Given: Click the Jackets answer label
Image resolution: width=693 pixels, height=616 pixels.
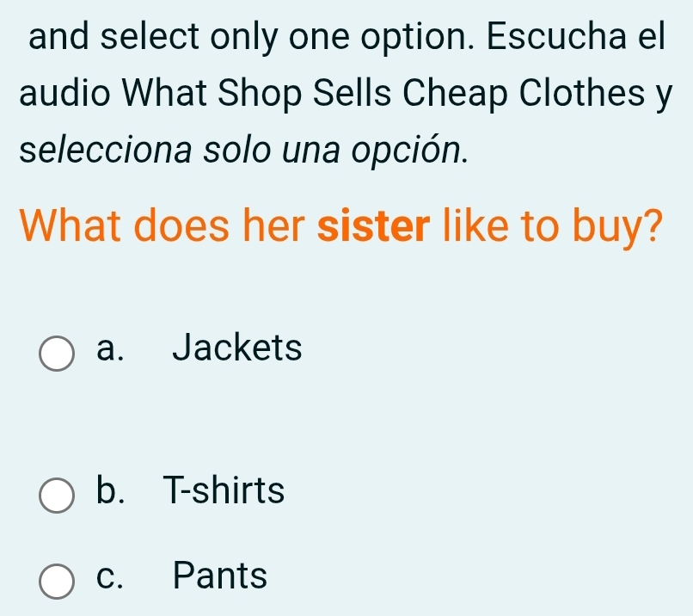Looking at the screenshot, I should 236,349.
